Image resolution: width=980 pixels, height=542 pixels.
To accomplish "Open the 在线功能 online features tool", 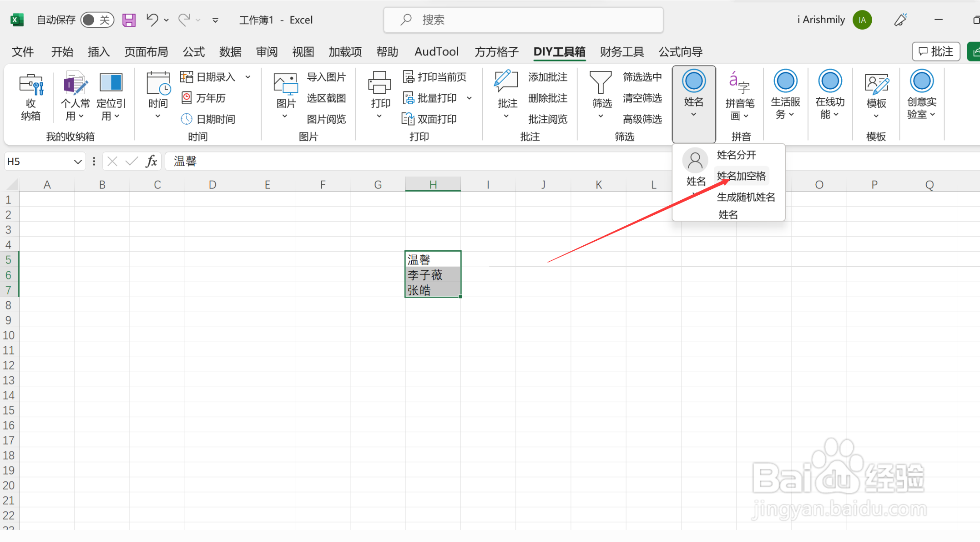I will coord(830,94).
